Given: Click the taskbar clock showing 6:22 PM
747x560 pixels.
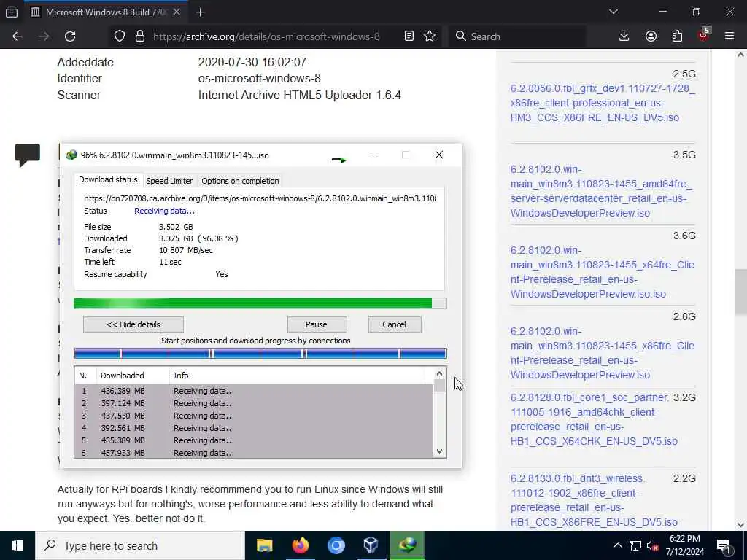Looking at the screenshot, I should click(684, 545).
